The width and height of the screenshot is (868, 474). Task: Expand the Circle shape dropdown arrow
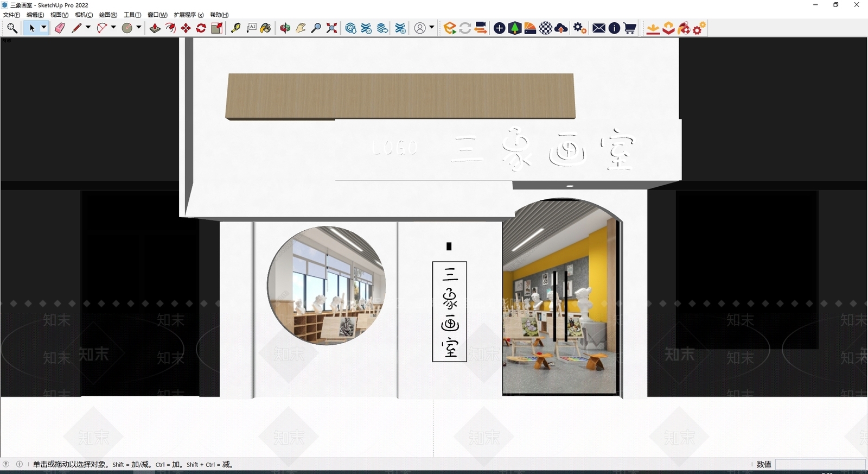coord(139,28)
